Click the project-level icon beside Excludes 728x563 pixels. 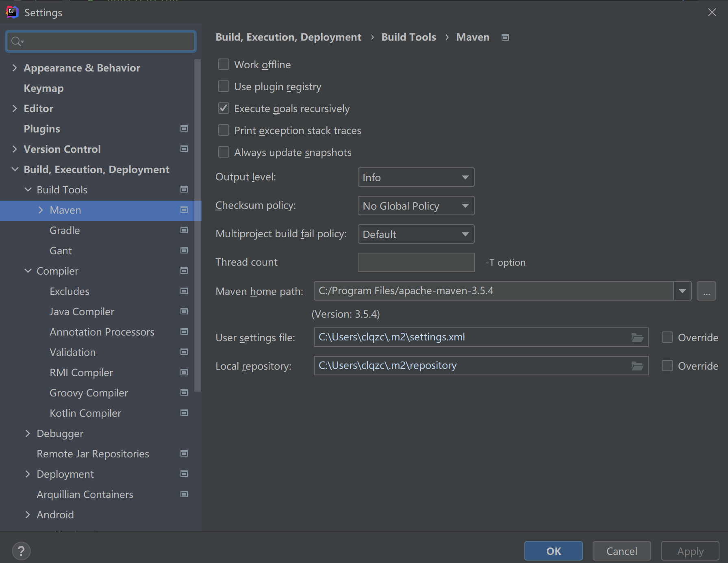click(x=184, y=291)
